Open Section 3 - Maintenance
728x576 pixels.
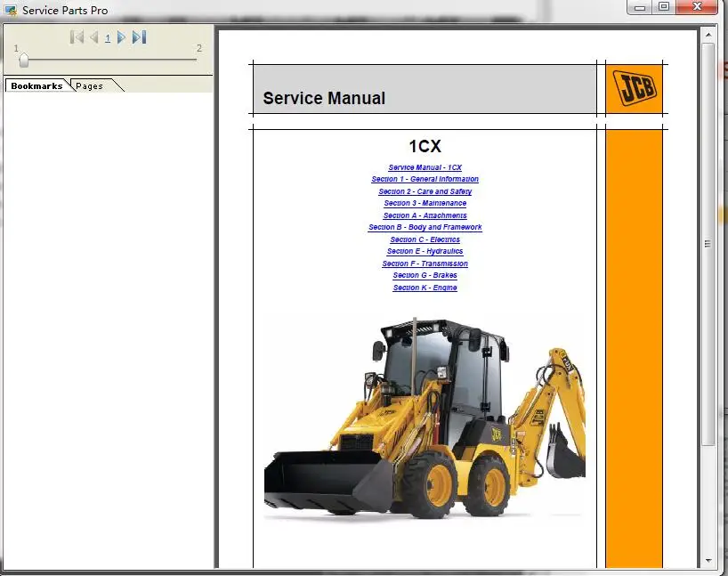point(425,203)
